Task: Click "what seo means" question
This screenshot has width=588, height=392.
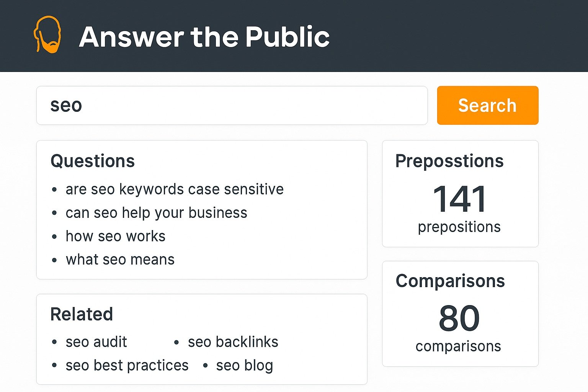Action: pos(120,260)
